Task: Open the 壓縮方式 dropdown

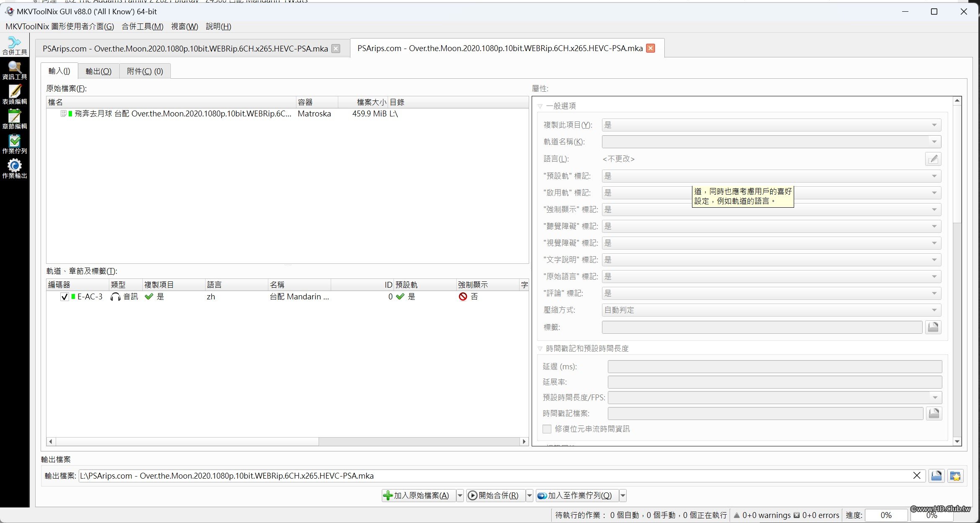Action: click(771, 310)
